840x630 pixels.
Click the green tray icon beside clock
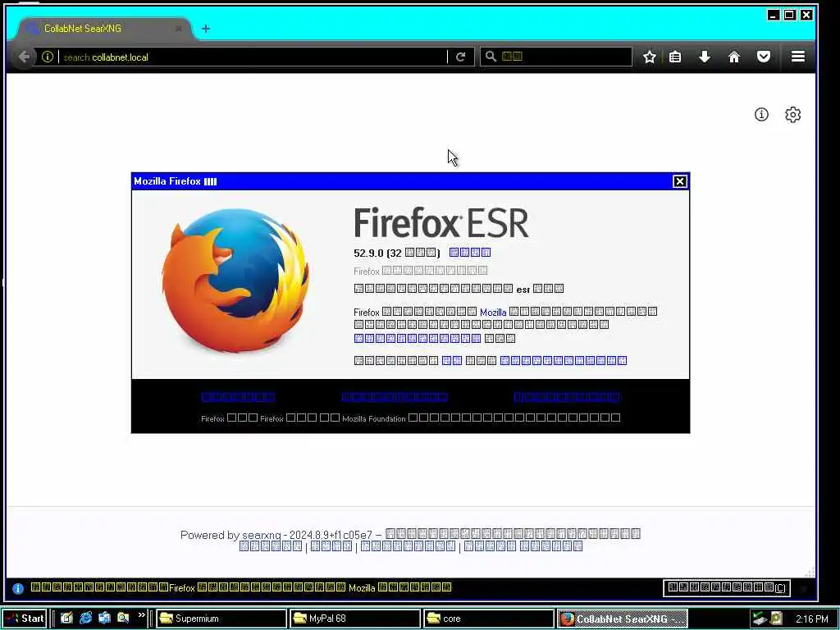click(x=760, y=619)
